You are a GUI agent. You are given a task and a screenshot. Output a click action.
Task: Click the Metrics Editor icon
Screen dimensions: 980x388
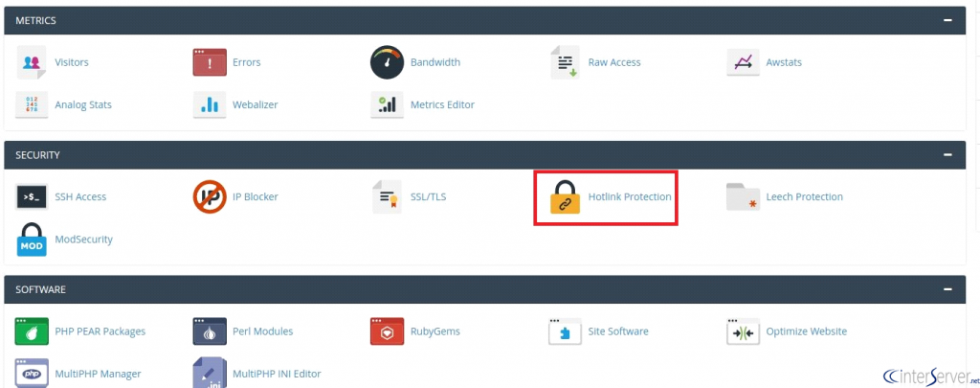pos(387,104)
